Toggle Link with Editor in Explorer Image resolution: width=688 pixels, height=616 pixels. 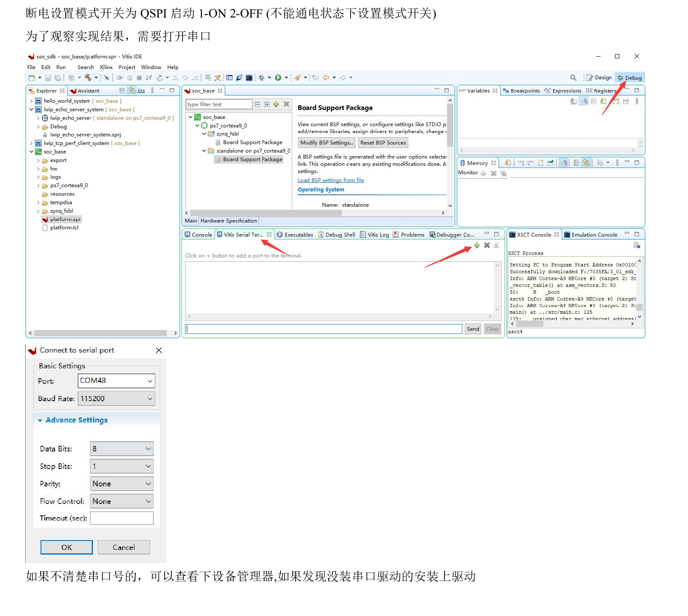point(132,90)
